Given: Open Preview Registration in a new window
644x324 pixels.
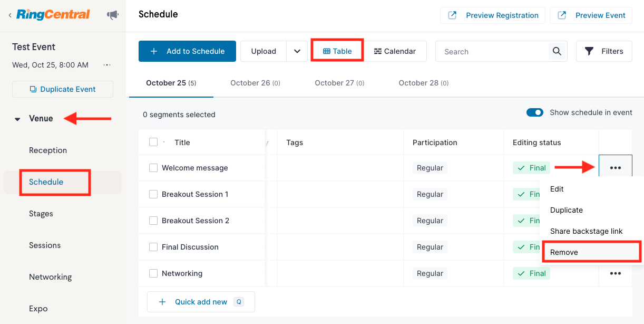Looking at the screenshot, I should [493, 15].
